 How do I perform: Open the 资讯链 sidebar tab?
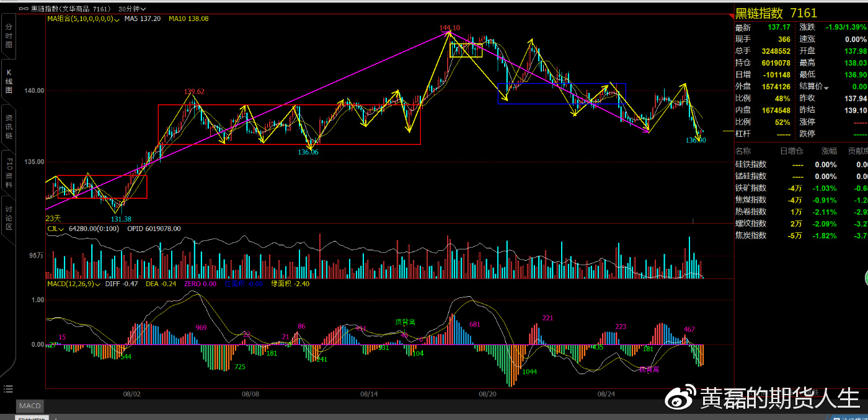pos(9,126)
